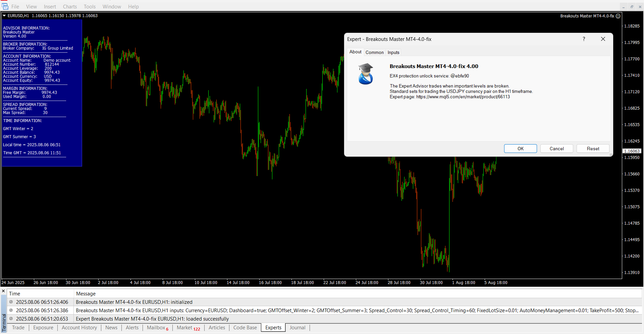This screenshot has width=644, height=334.
Task: Open the View menu
Action: (x=32, y=7)
